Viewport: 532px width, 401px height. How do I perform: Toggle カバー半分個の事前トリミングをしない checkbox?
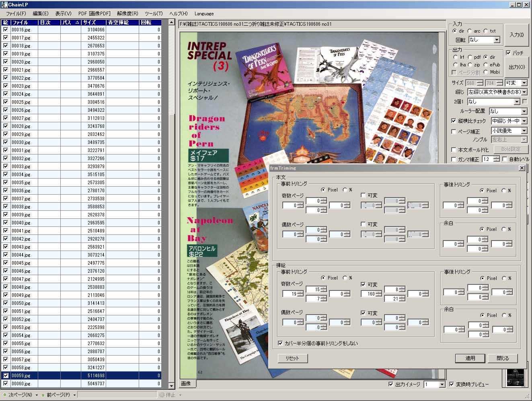(280, 343)
